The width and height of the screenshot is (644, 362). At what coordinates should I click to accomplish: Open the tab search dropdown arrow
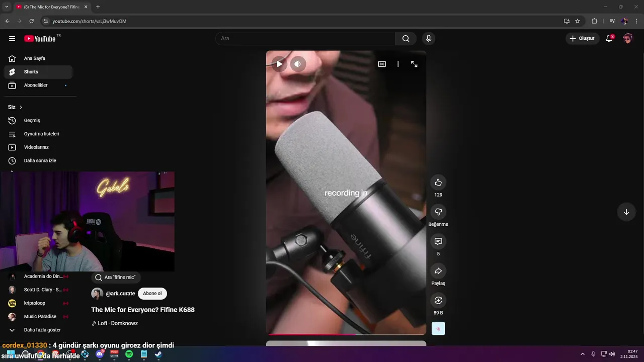tap(7, 7)
